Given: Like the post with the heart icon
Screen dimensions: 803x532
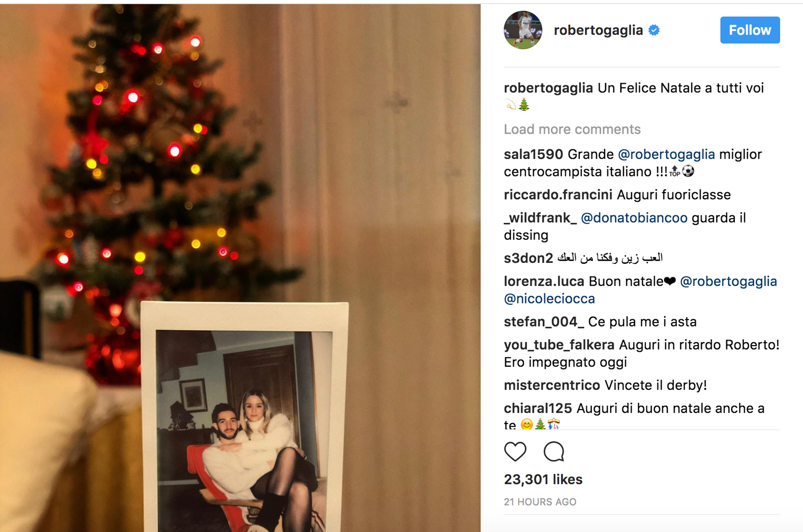Looking at the screenshot, I should click(515, 451).
